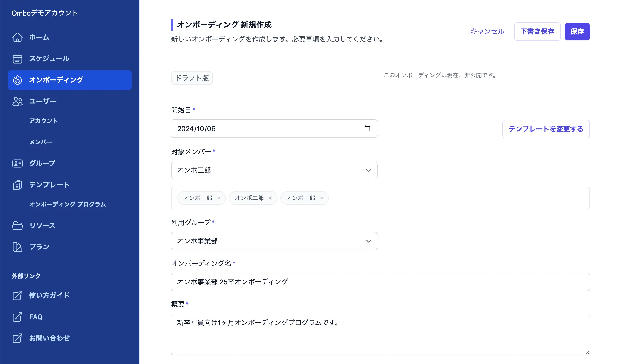
Task: Open スケジュール in sidebar
Action: point(69,59)
